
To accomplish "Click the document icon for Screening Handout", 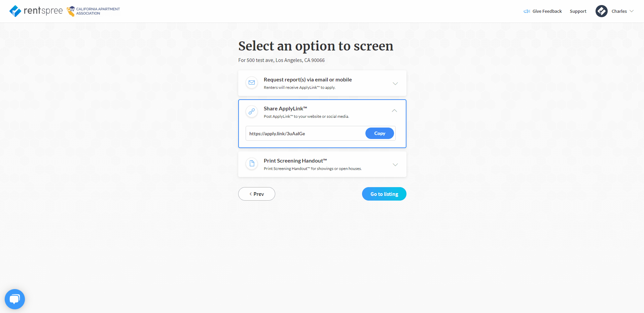I will (252, 164).
